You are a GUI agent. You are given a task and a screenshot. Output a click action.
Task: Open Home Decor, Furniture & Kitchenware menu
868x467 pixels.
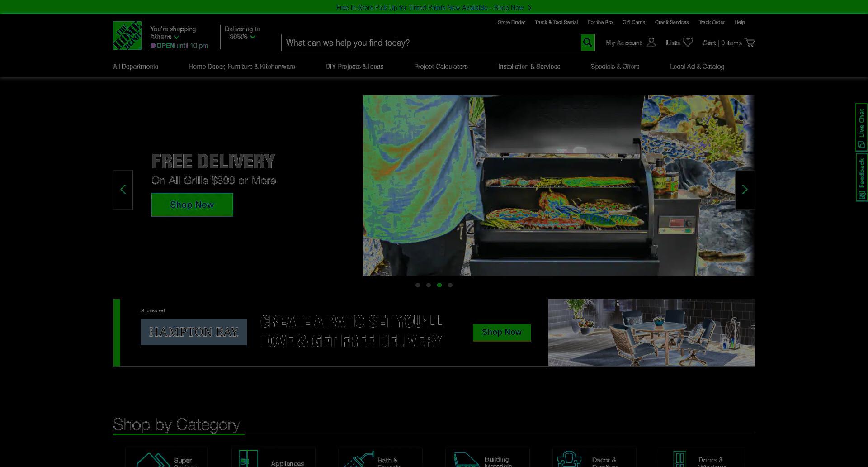click(242, 67)
